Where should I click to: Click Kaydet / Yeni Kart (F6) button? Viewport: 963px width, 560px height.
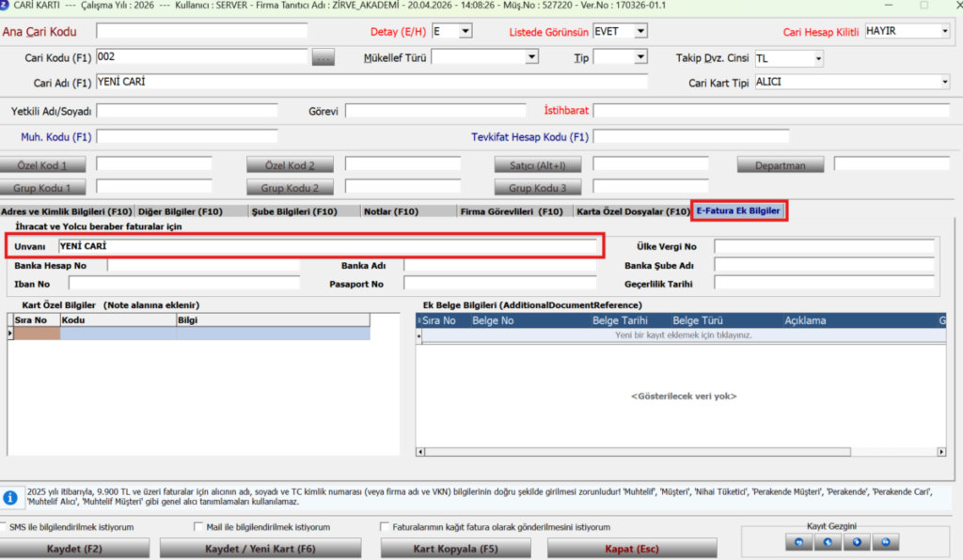[260, 549]
